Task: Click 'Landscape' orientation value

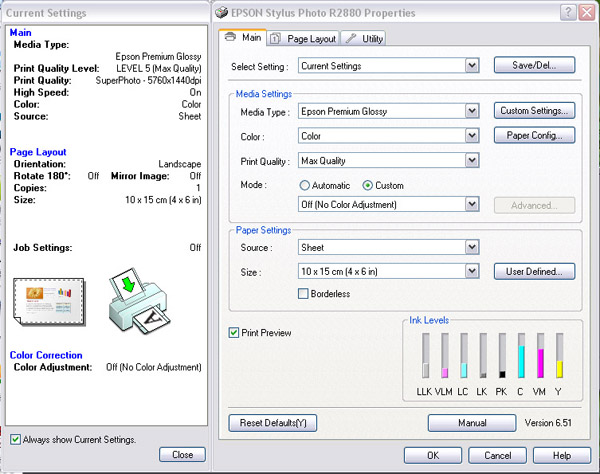Action: click(x=180, y=164)
